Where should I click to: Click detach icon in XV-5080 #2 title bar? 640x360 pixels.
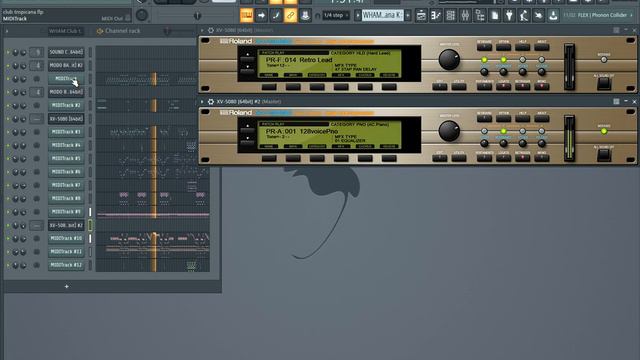pos(616,101)
